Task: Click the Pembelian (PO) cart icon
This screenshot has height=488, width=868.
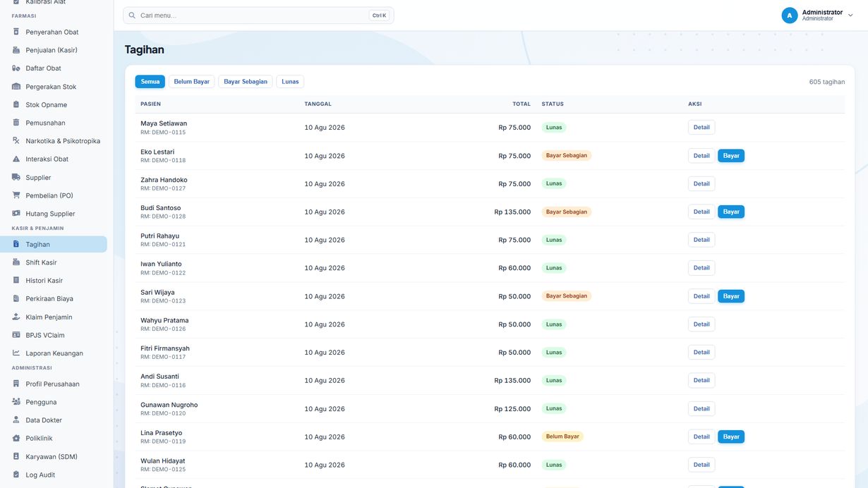Action: 16,195
